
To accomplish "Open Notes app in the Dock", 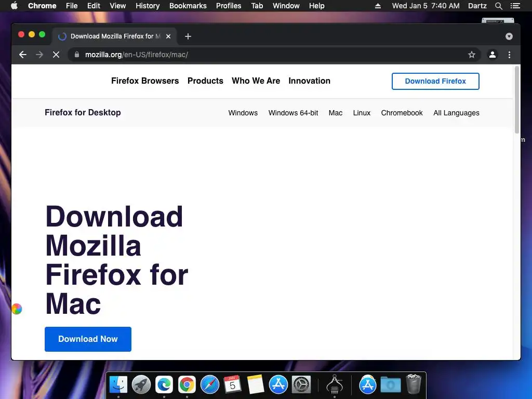I will point(256,385).
